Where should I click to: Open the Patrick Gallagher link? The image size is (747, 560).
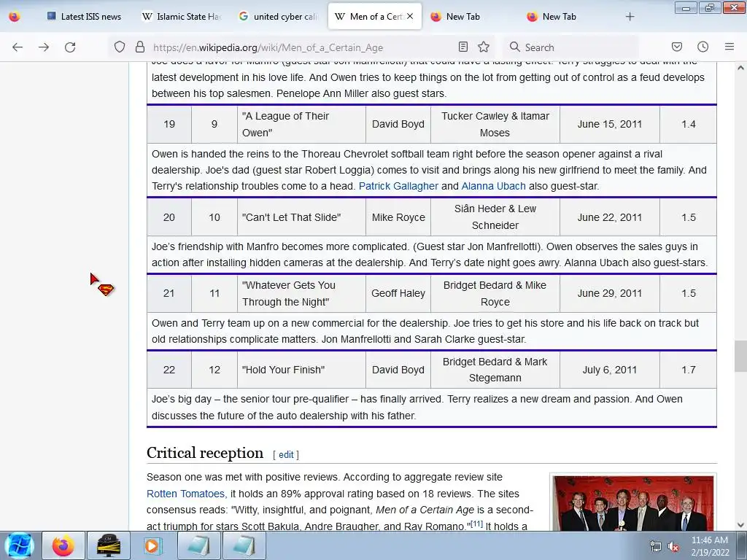pyautogui.click(x=398, y=186)
